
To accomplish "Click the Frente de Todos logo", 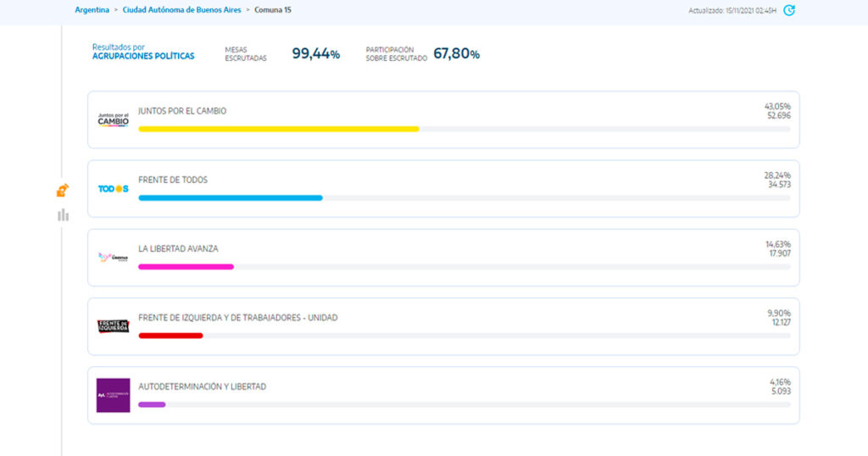I will [x=113, y=189].
